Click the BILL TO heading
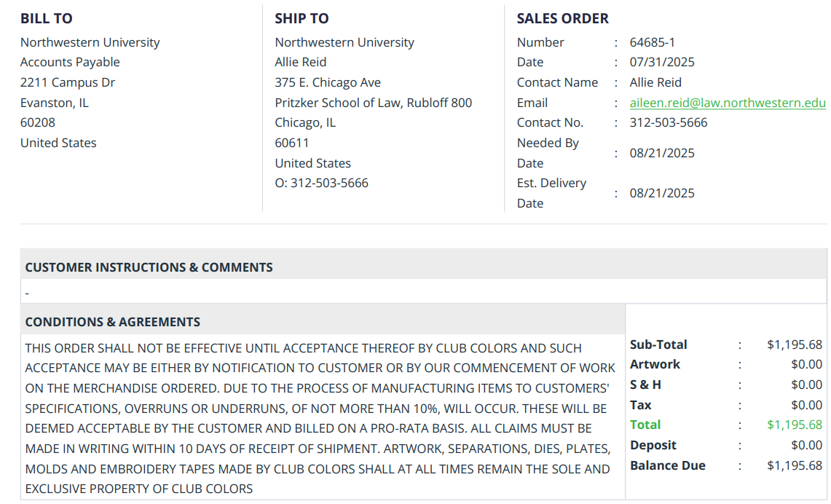This screenshot has height=504, width=831. coord(46,19)
